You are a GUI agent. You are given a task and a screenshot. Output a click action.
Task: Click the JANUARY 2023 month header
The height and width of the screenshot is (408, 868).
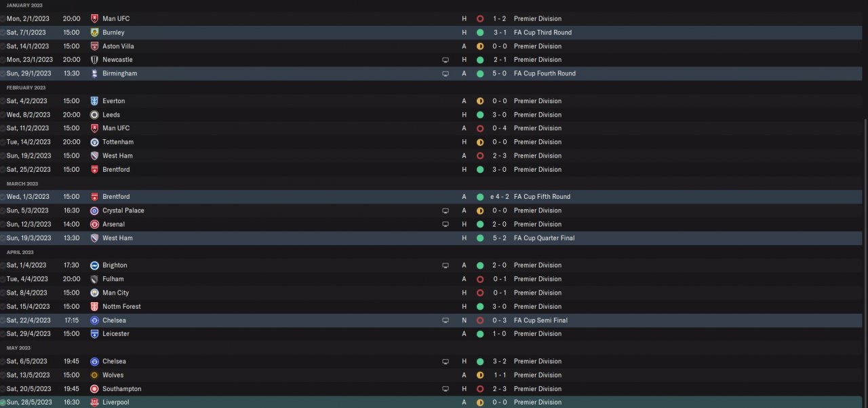[x=24, y=5]
